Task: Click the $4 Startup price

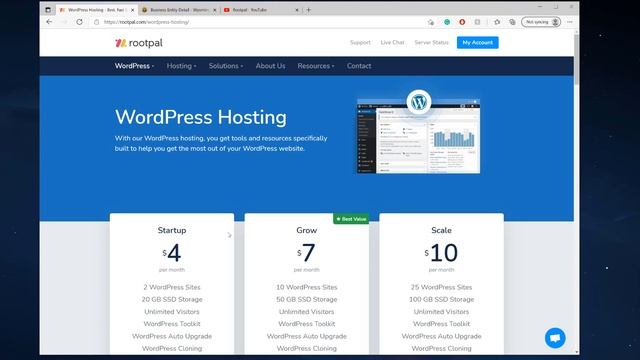Action: point(172,253)
